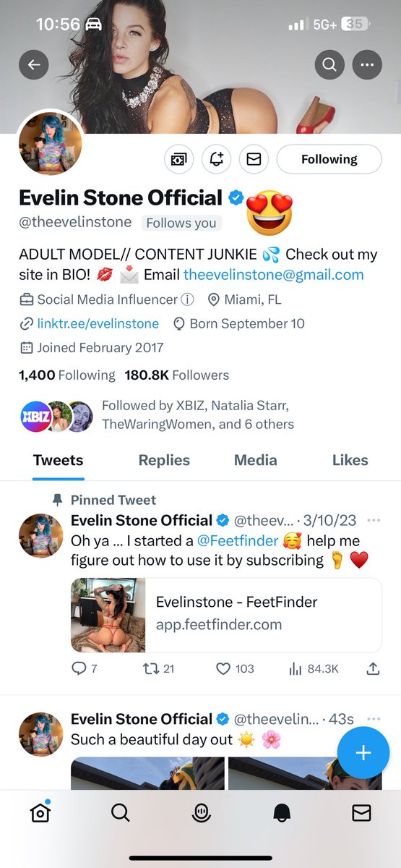This screenshot has width=401, height=868.
Task: Tap the subscription cash icon button
Action: coord(178,159)
